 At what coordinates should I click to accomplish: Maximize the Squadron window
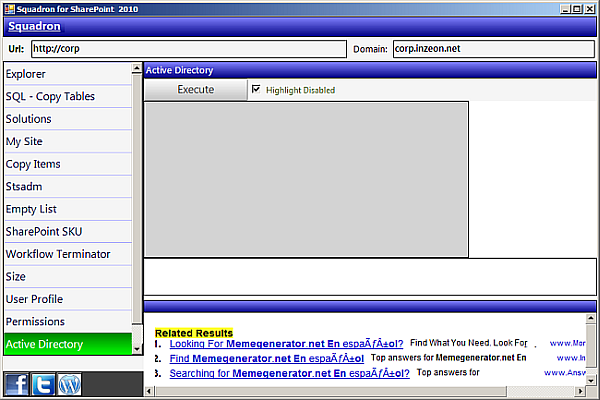click(577, 9)
